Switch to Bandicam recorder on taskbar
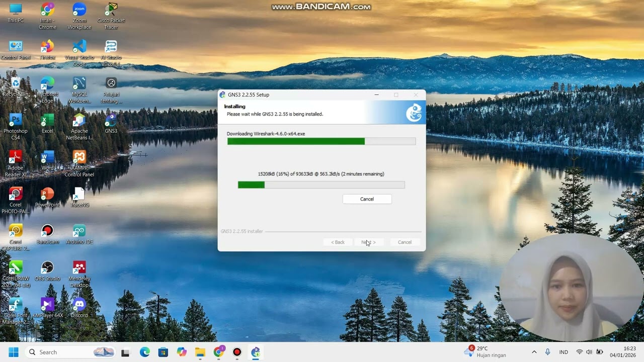The image size is (644, 362). [237, 352]
